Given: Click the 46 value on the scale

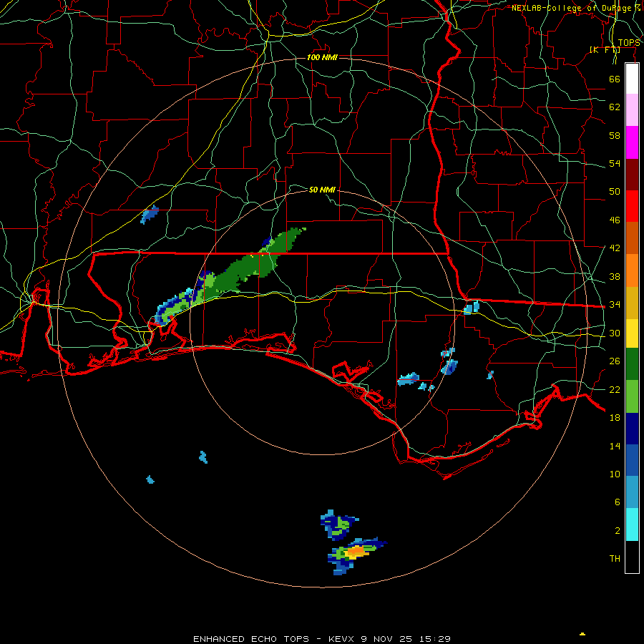Looking at the screenshot, I should pos(615,220).
